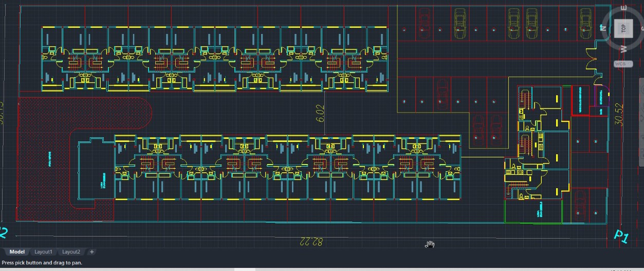Switch to the Layout2 tab
644x271 pixels.
71,252
